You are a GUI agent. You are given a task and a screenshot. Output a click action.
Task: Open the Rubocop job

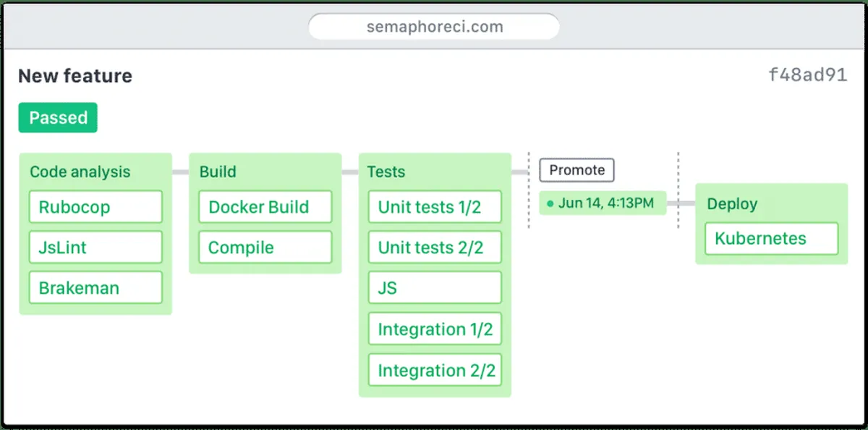tap(95, 207)
